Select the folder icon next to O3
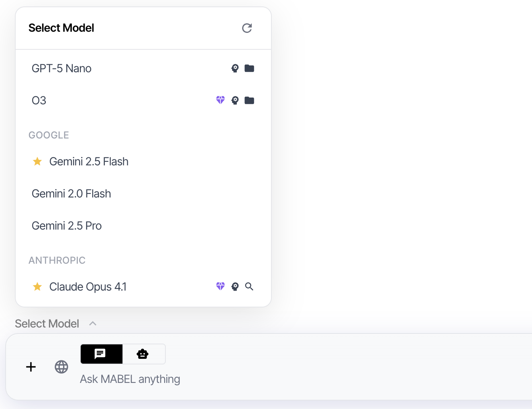532x409 pixels. click(x=249, y=100)
